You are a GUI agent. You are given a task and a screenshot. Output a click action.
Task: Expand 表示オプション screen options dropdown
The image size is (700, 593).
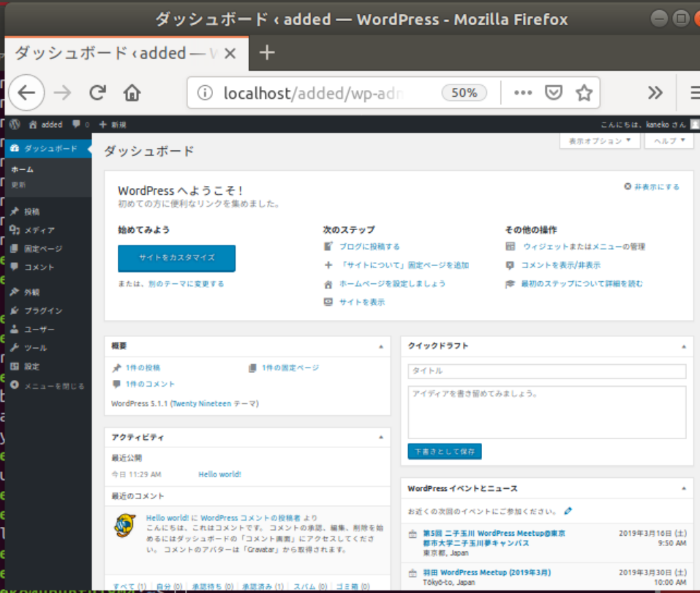coord(599,141)
